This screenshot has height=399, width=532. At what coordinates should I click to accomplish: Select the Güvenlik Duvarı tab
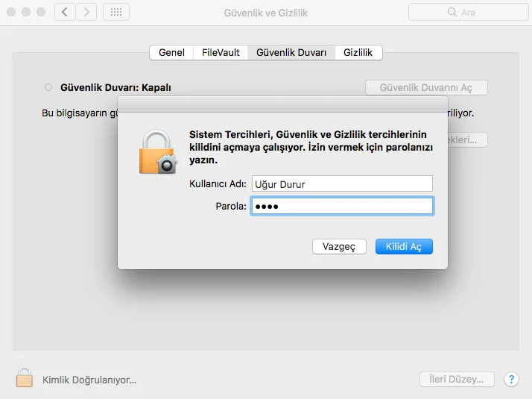coord(291,52)
